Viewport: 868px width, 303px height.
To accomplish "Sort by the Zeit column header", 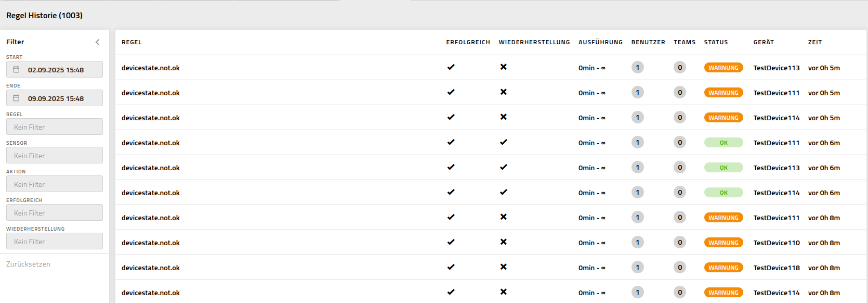I will (x=814, y=42).
